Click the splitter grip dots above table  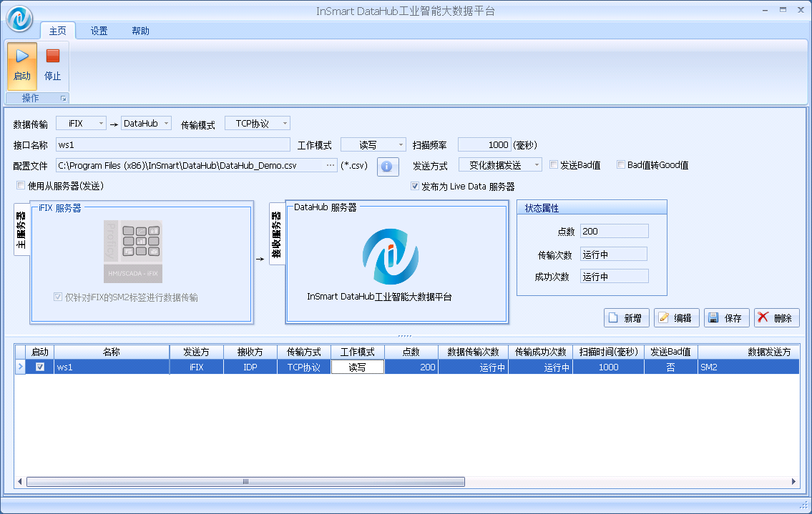coord(405,336)
